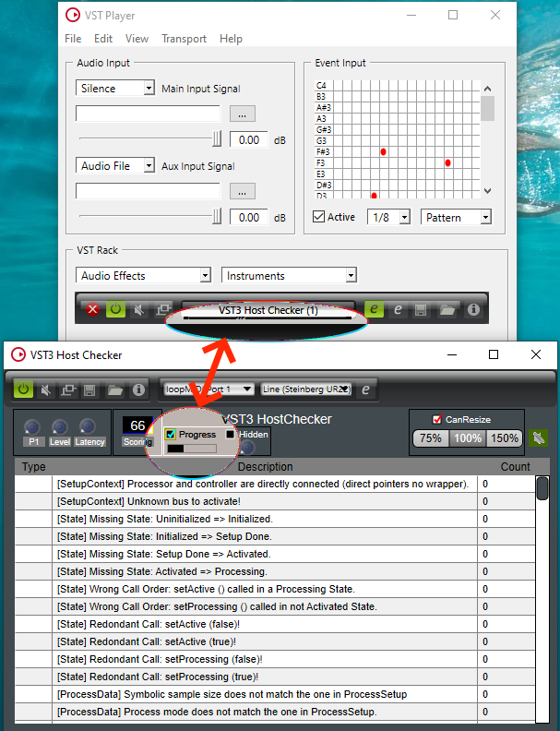Toggle the Active checkbox in Event Input
The image size is (560, 731).
pyautogui.click(x=318, y=217)
